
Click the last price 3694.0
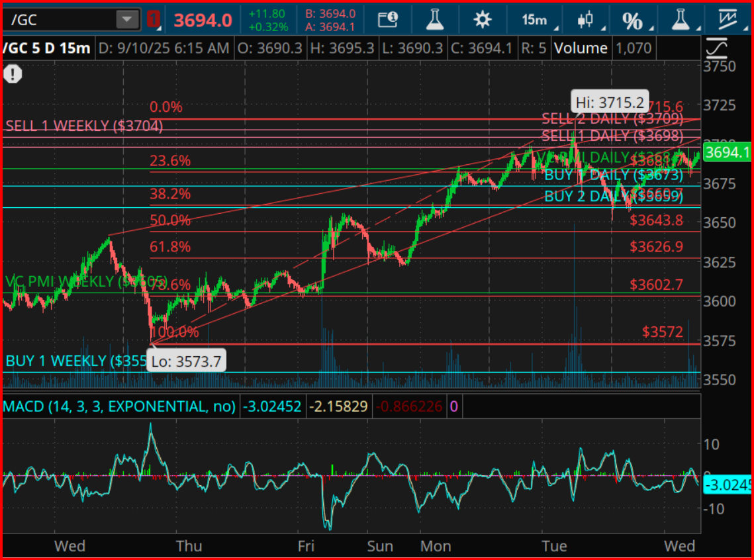[203, 20]
